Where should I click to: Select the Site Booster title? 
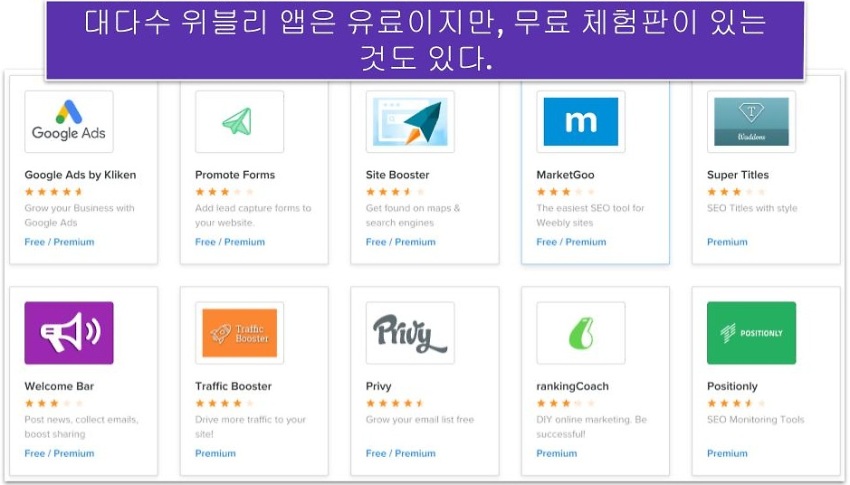(x=397, y=175)
